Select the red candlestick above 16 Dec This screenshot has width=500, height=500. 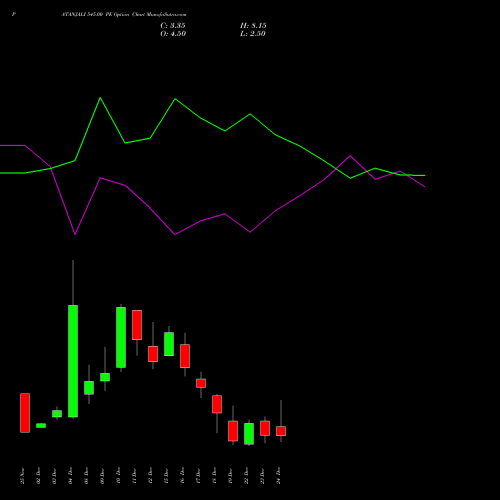click(x=185, y=356)
